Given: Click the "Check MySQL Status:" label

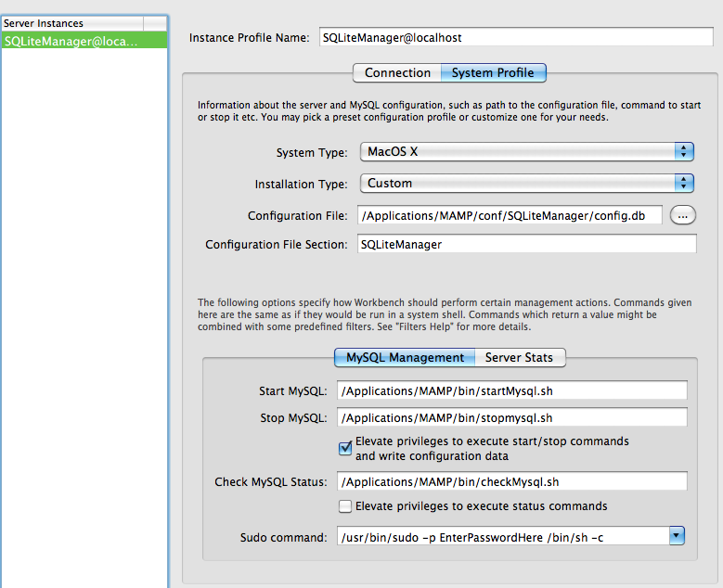Looking at the screenshot, I should coord(271,482).
